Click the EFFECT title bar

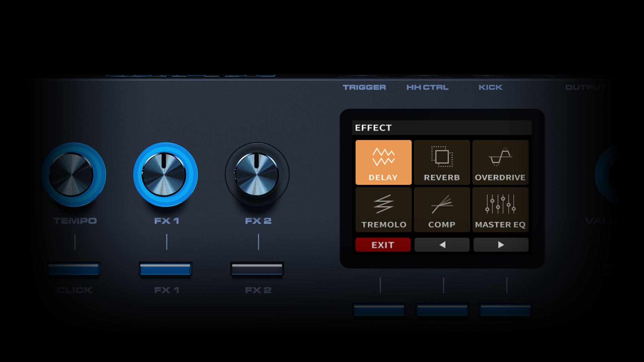point(441,128)
